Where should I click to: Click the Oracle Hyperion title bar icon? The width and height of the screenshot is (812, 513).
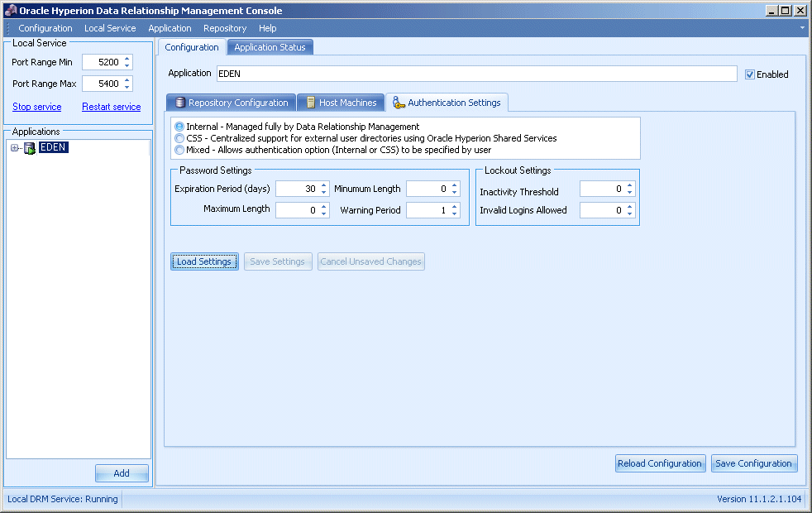point(11,11)
